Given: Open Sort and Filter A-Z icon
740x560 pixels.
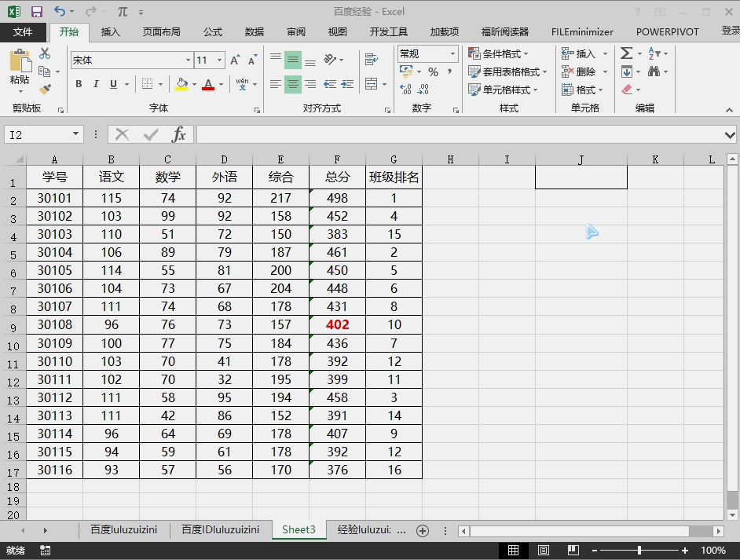Looking at the screenshot, I should point(654,53).
